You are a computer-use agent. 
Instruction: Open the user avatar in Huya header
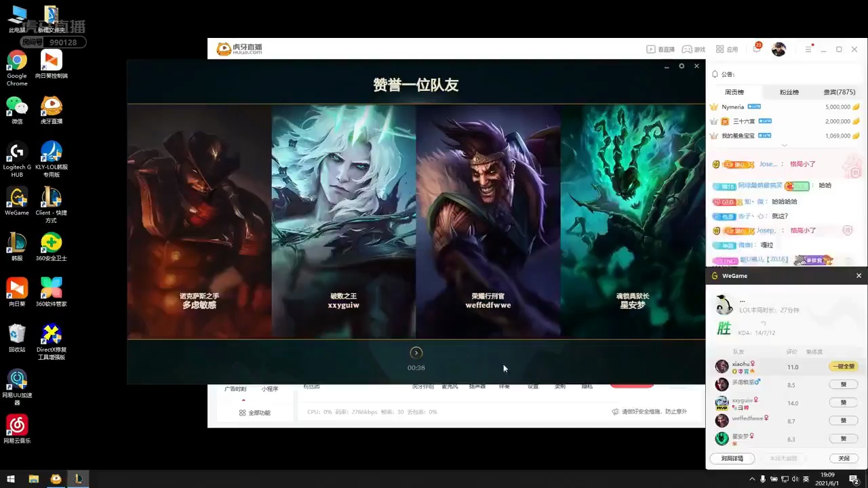coord(778,49)
